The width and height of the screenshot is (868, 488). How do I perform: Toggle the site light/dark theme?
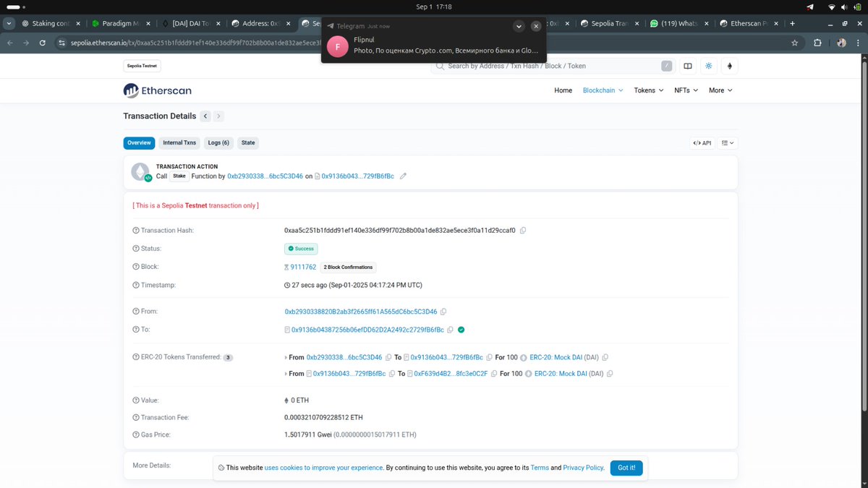click(709, 66)
